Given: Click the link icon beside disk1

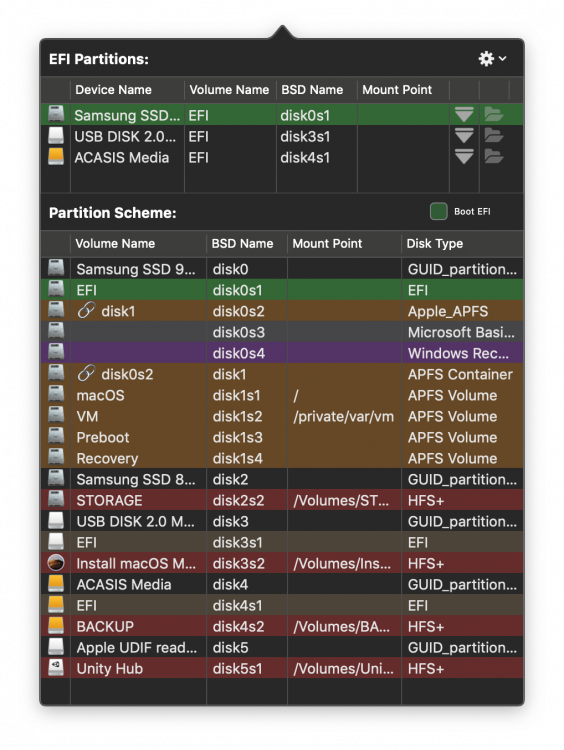Looking at the screenshot, I should 86,310.
